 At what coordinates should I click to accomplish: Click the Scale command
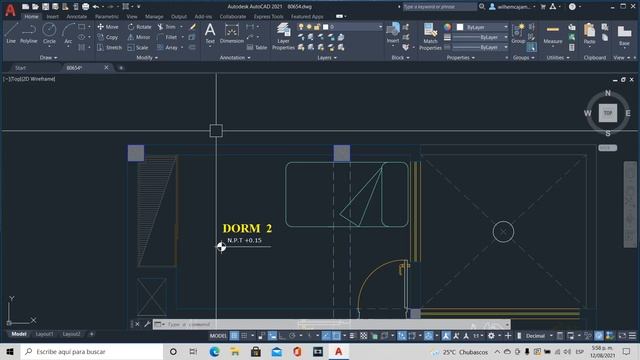(138, 47)
